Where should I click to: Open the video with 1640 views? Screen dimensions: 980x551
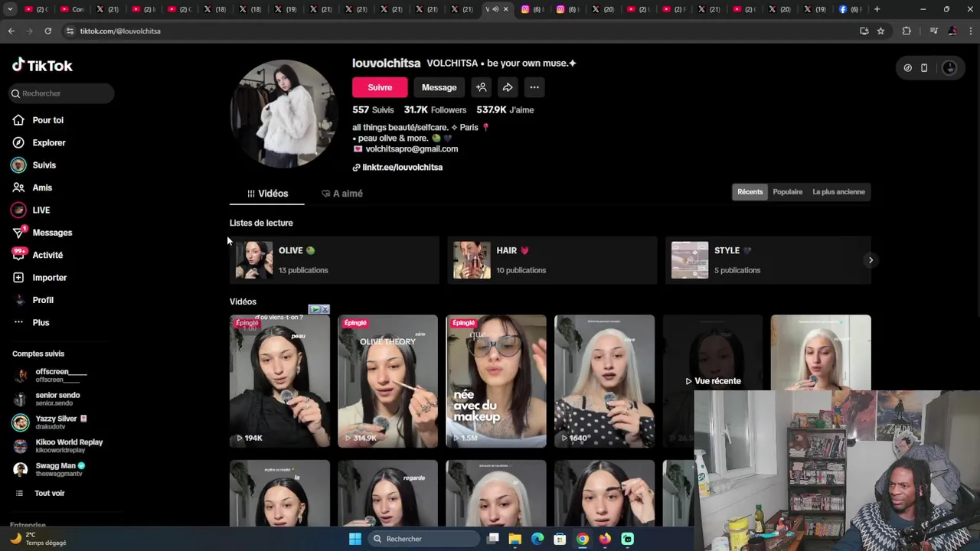click(x=604, y=381)
